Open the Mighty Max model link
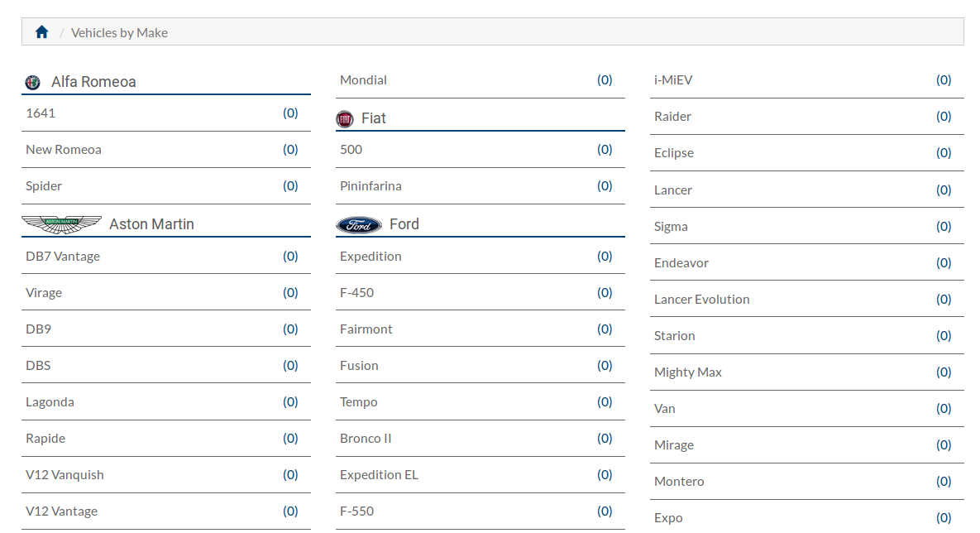The image size is (980, 533). click(x=687, y=372)
